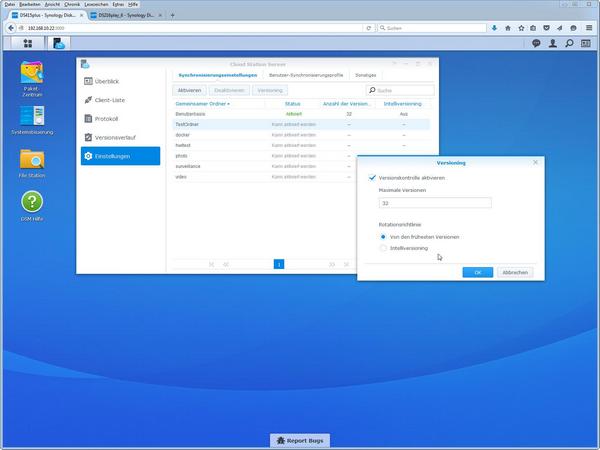Image resolution: width=600 pixels, height=450 pixels.
Task: Click page number 1 in pagination
Action: click(x=279, y=264)
